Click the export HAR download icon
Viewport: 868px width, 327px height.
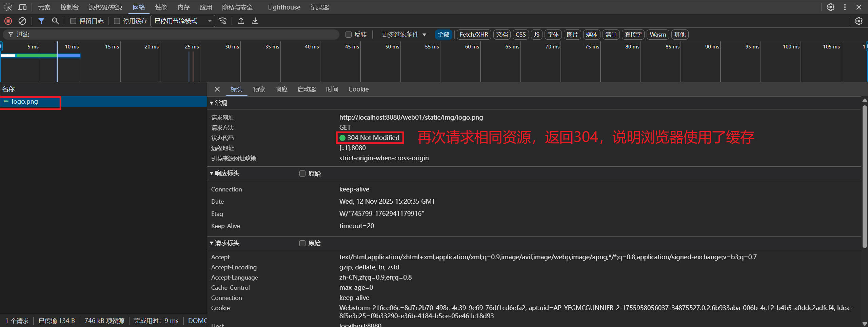point(255,21)
